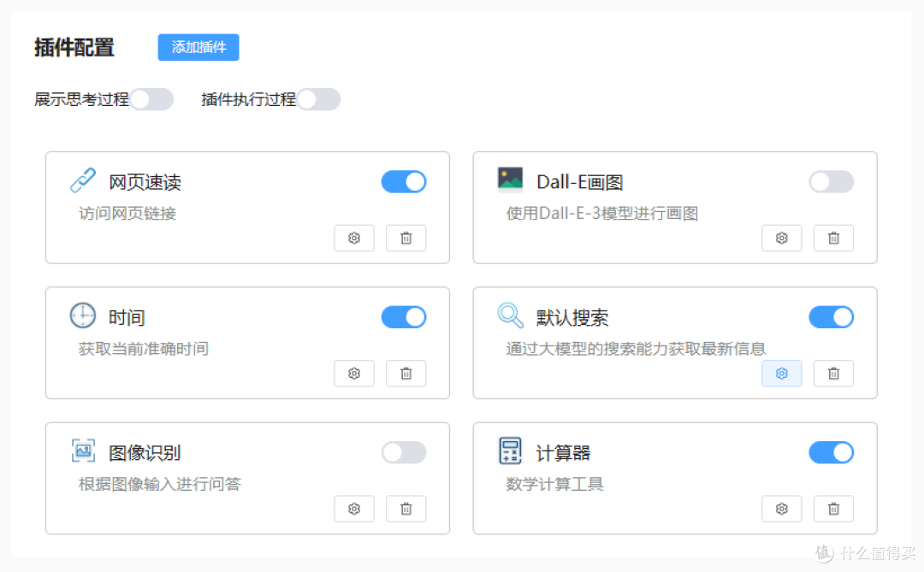Click the description 访问网页链接
The image size is (924, 572).
click(127, 213)
